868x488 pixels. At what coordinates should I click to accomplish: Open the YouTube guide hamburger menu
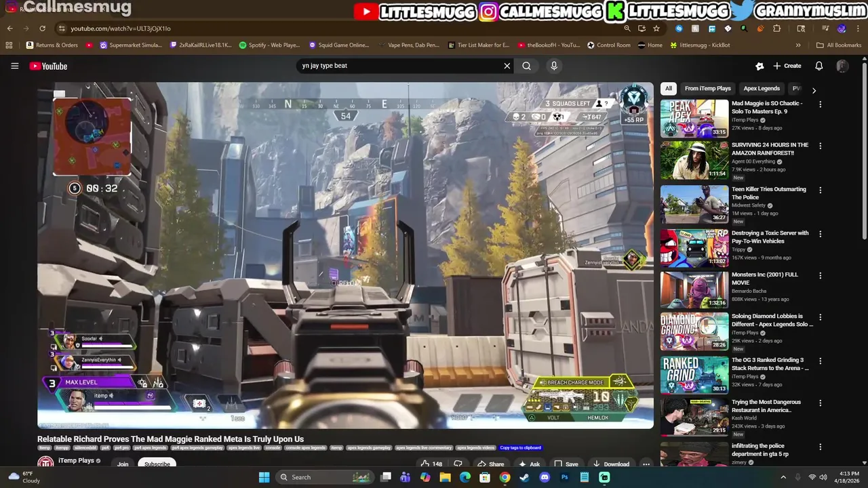(14, 66)
